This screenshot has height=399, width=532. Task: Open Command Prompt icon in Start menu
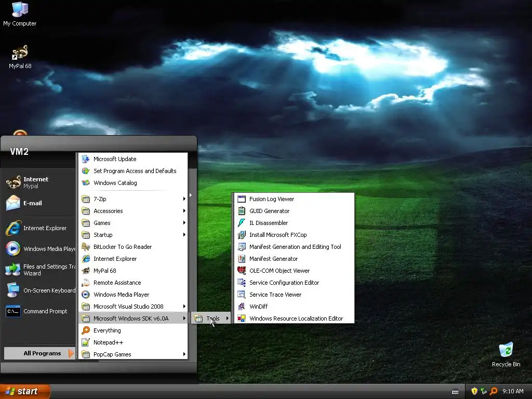13,311
